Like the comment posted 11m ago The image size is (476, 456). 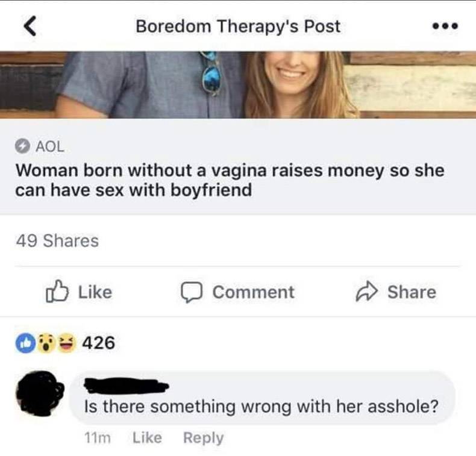click(147, 437)
